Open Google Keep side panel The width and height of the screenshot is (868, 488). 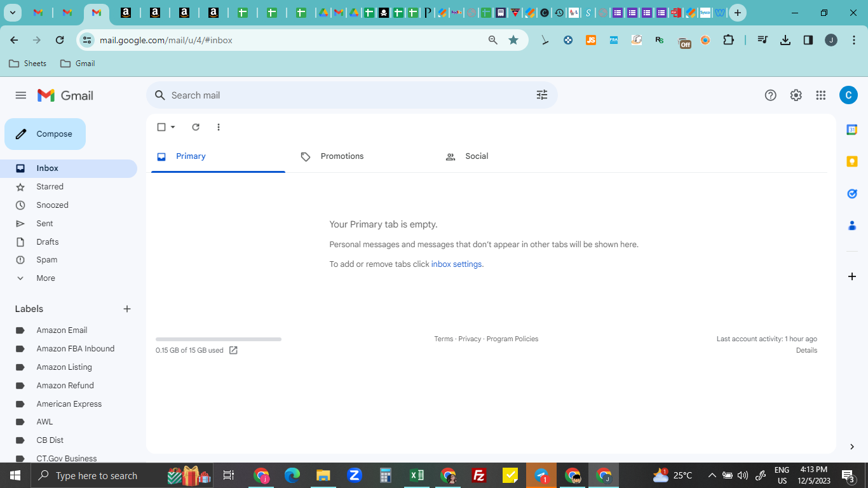coord(852,161)
